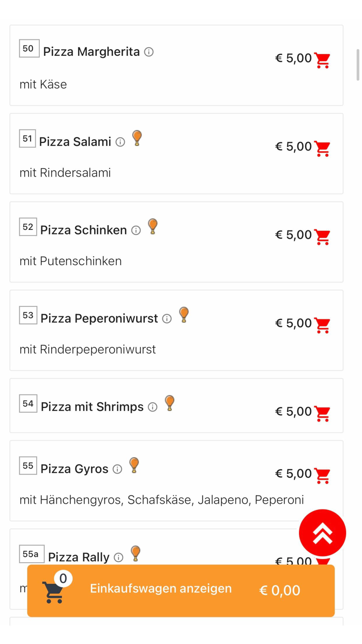Click the spicy chili icon next to Pizza Salami

coord(137,137)
